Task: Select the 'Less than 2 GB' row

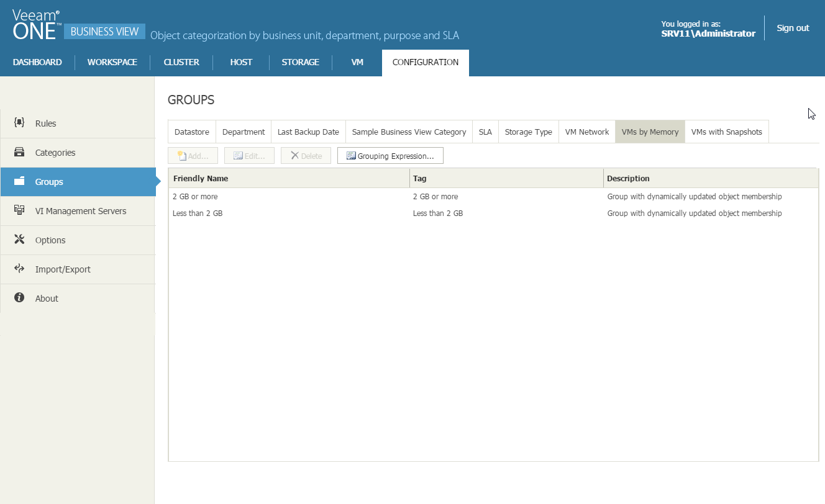Action: (198, 214)
